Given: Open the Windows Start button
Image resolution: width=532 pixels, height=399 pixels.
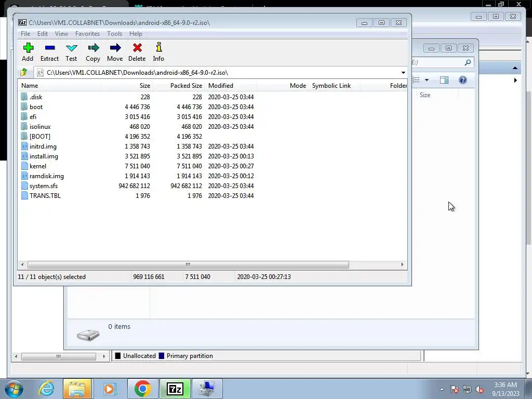Looking at the screenshot, I should point(14,389).
